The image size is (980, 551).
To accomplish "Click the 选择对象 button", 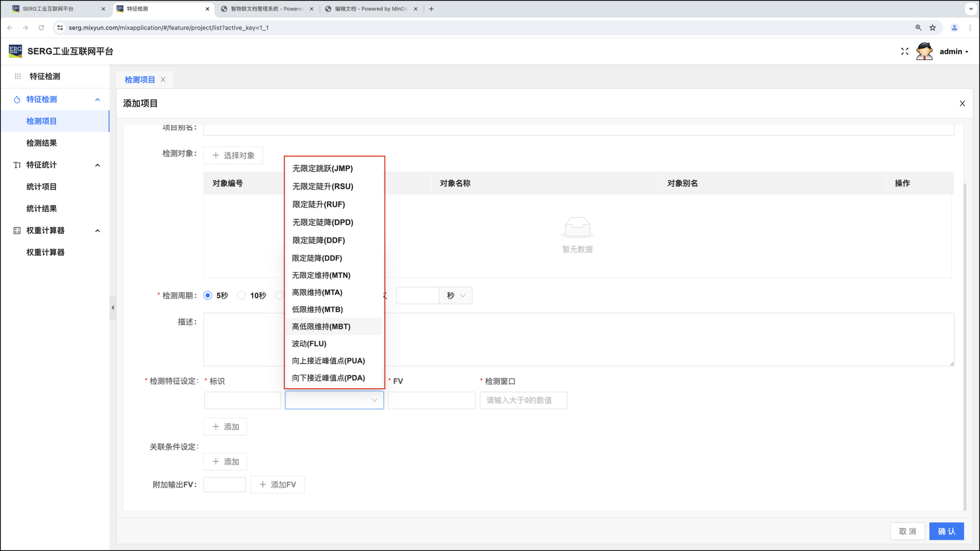I will pos(233,156).
